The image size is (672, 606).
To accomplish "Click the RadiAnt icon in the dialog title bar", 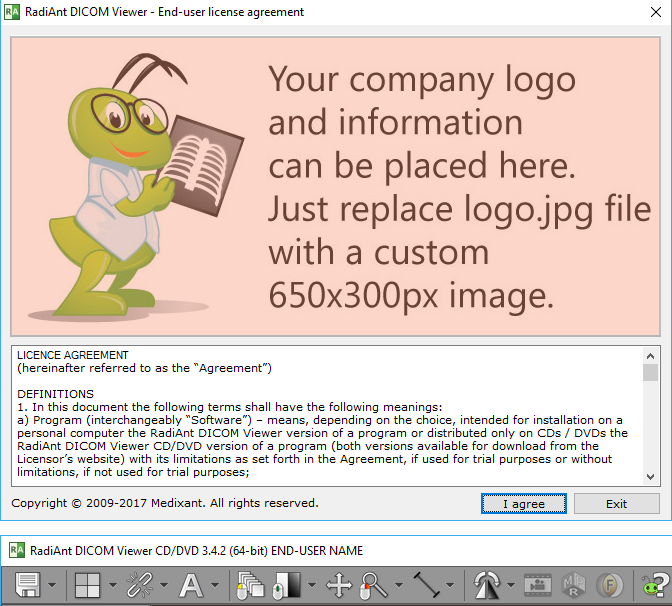I will [12, 12].
